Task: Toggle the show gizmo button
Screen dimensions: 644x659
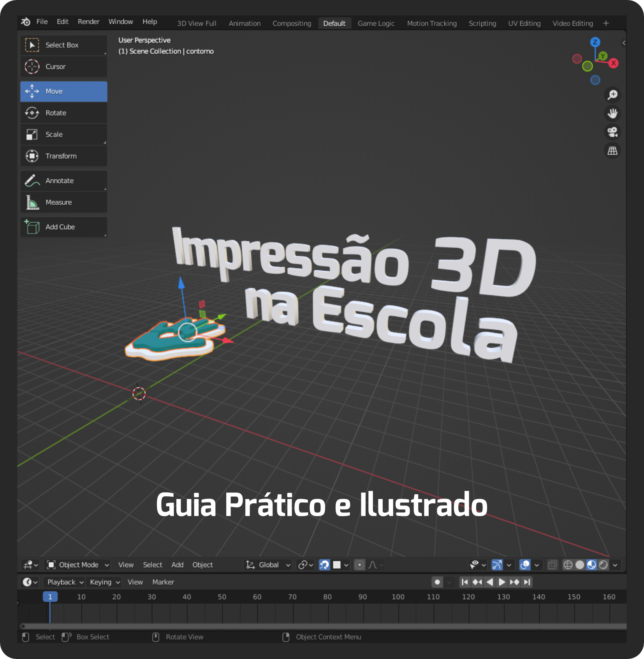Action: pos(497,565)
